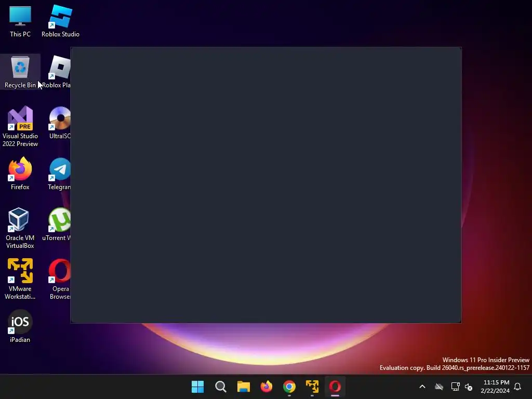532x399 pixels.
Task: Switch to Google Chrome in taskbar
Action: point(289,387)
